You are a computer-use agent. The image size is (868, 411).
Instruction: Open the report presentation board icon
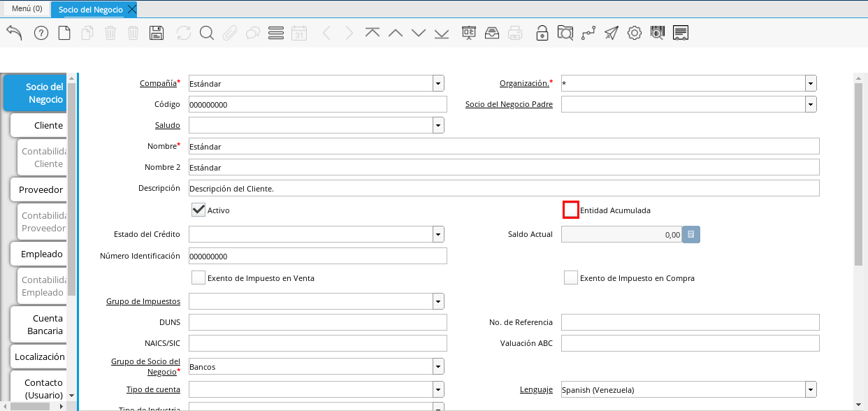(x=469, y=33)
